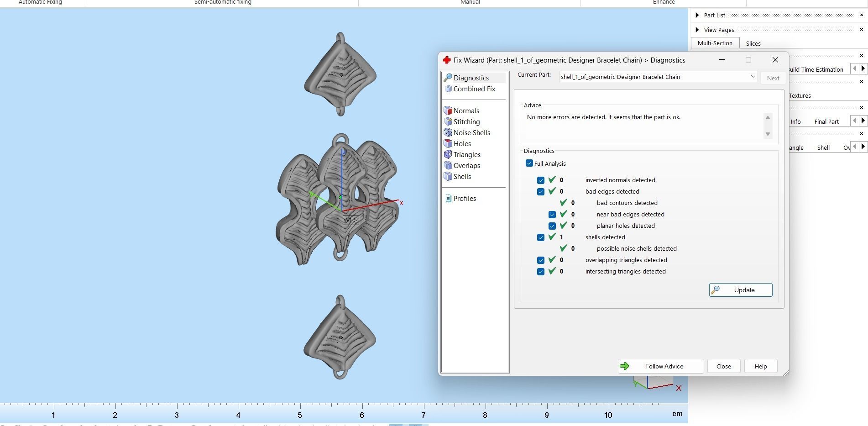
Task: Select the Shell tab in the right panel
Action: coord(823,148)
